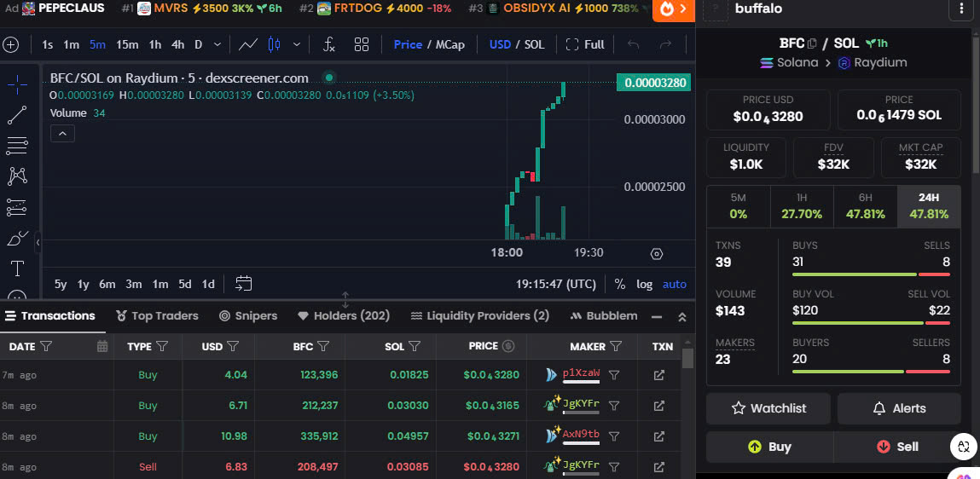The width and height of the screenshot is (980, 479).
Task: Click the transactions table scrollbar
Action: point(687,358)
